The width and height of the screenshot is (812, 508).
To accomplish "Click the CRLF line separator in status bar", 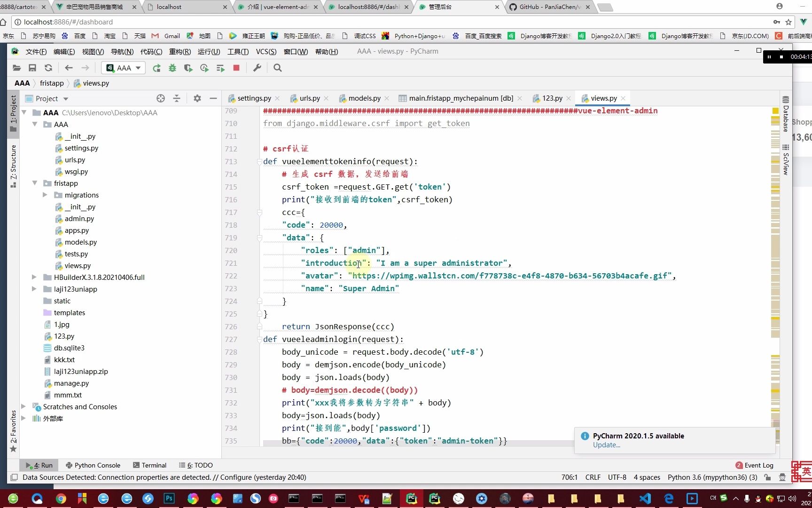I will 593,477.
